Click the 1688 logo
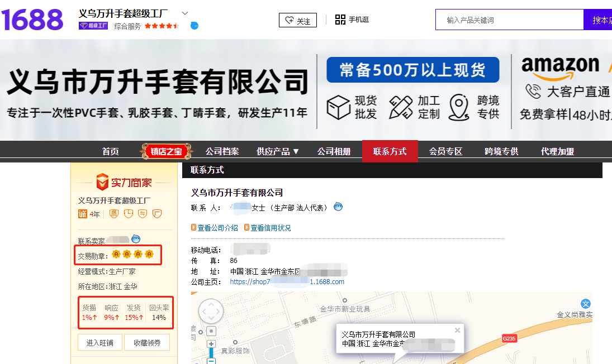This screenshot has width=612, height=364. point(32,20)
